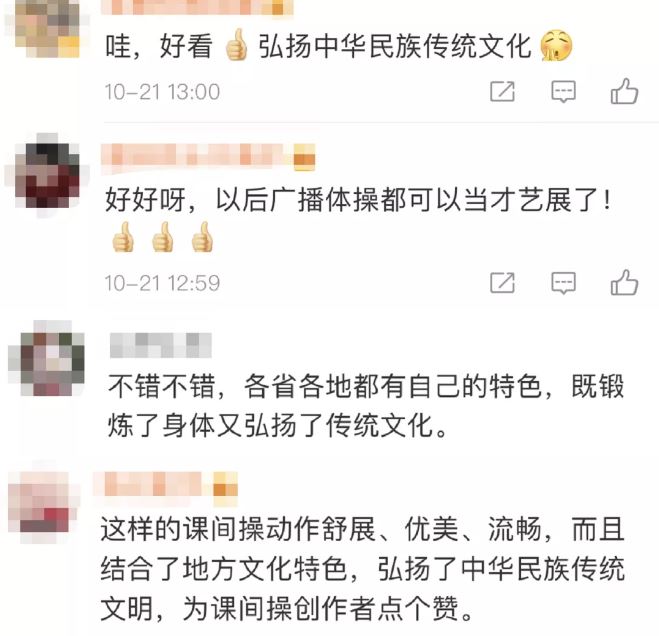
Task: Open the username above the 弘扬中华民族传统文化 comment
Action: [185, 7]
